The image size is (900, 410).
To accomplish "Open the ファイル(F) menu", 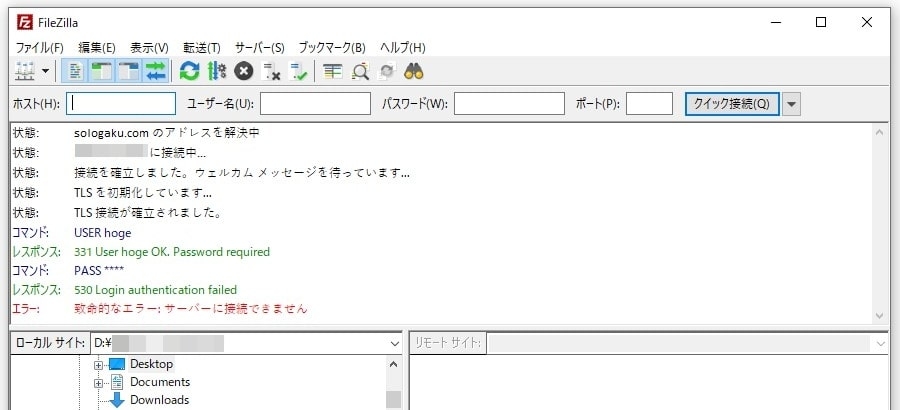I will pyautogui.click(x=39, y=47).
